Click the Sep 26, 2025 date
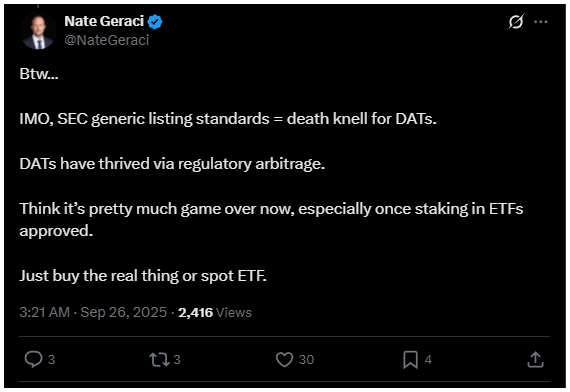This screenshot has width=570, height=392. [124, 312]
